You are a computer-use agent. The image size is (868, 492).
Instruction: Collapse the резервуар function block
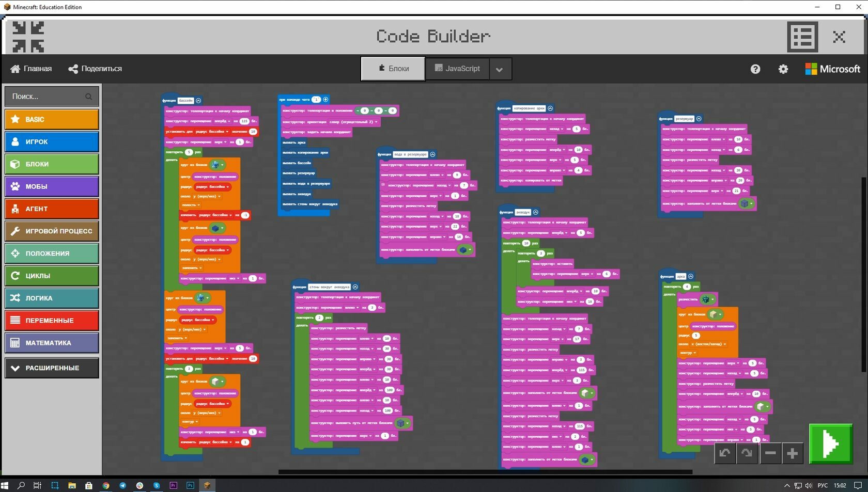coord(699,119)
